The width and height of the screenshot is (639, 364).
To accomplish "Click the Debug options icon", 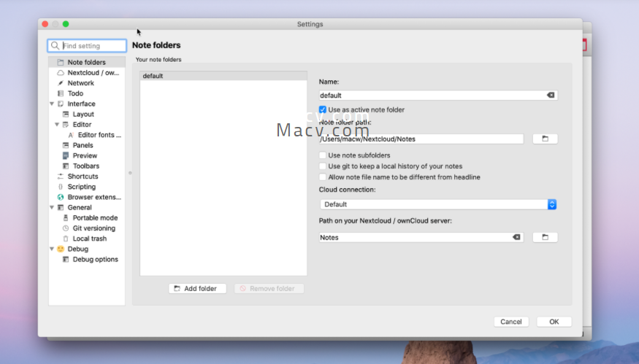I will pyautogui.click(x=66, y=260).
